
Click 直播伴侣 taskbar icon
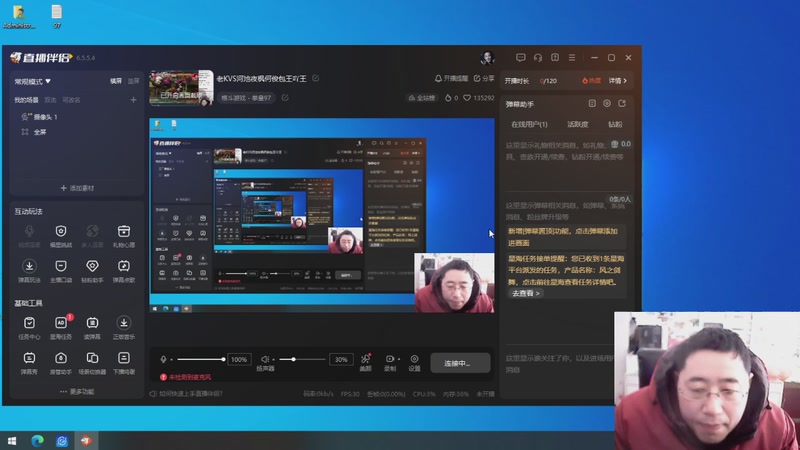click(x=86, y=440)
